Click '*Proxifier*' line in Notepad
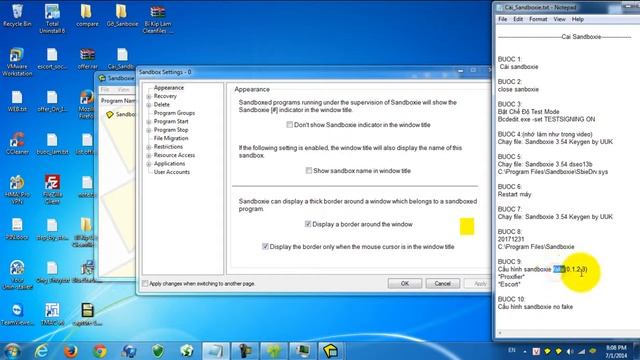 click(x=511, y=277)
